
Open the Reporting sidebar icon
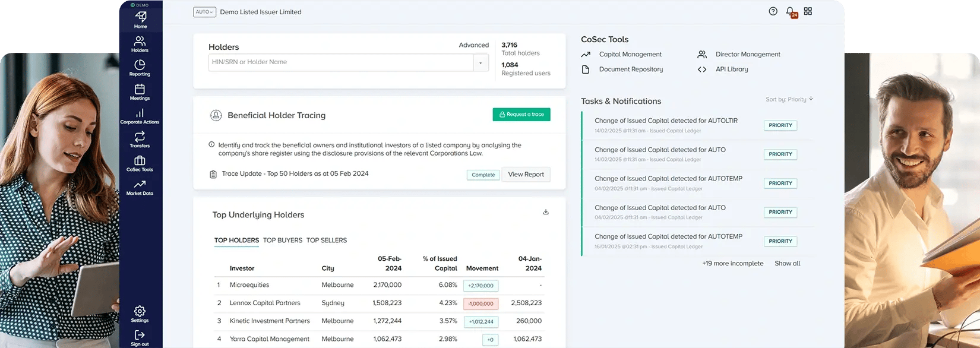coord(140,67)
